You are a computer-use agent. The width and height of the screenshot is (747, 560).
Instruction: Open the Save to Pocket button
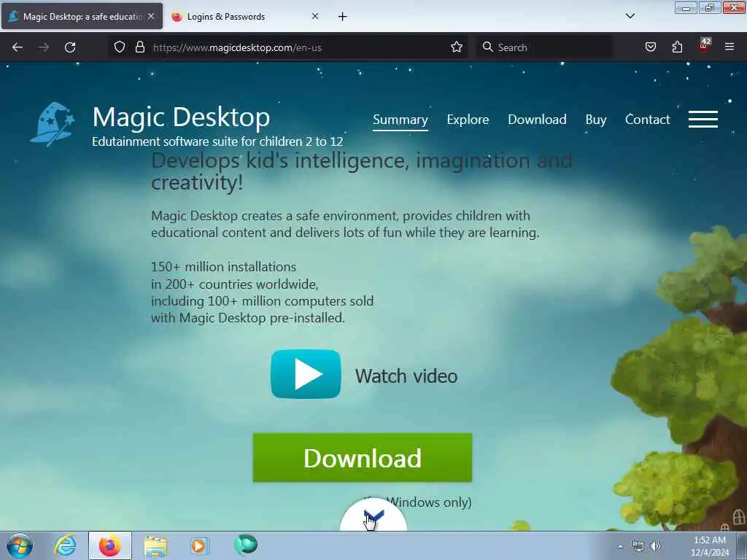tap(651, 47)
